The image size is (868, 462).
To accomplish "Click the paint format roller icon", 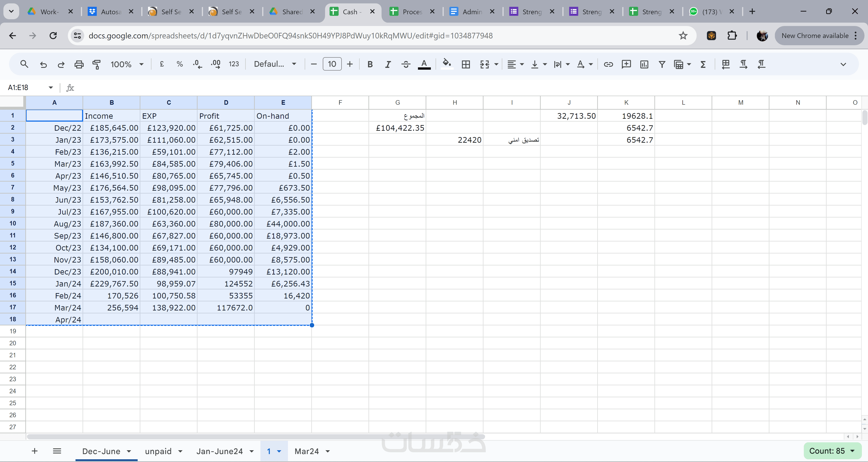I will pos(97,64).
